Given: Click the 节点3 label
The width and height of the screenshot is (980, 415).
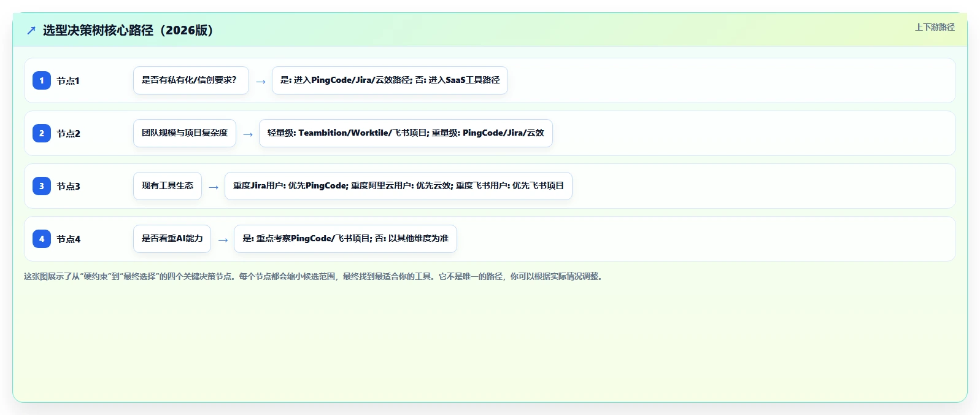Looking at the screenshot, I should coord(68,186).
